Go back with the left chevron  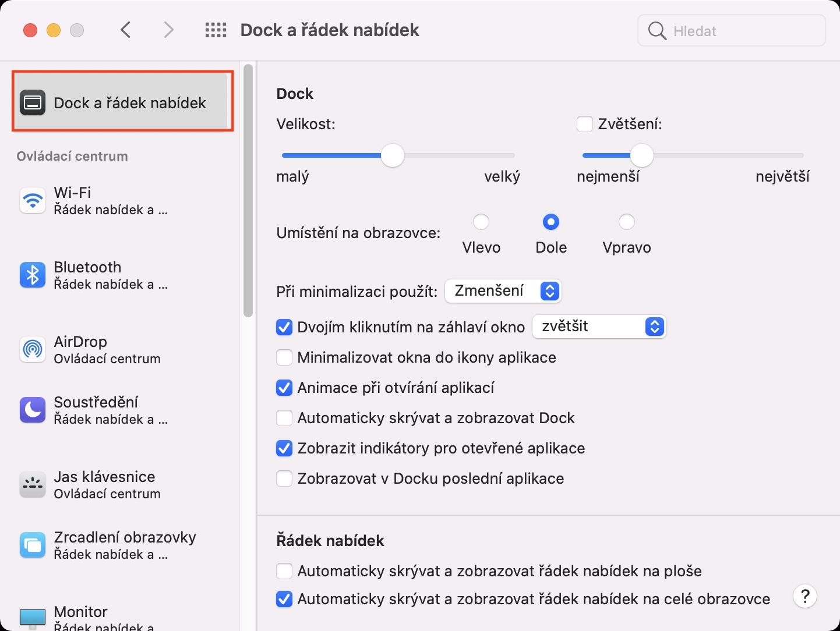[x=126, y=30]
